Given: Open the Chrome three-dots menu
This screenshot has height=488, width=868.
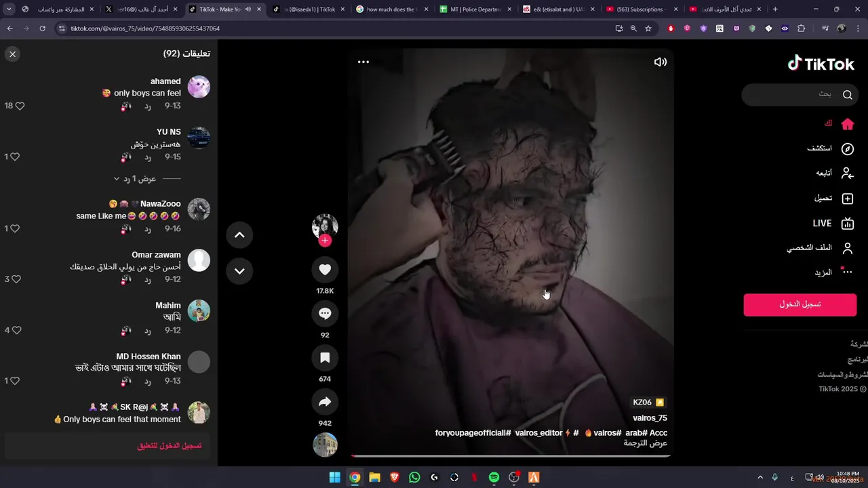Looking at the screenshot, I should pyautogui.click(x=858, y=28).
